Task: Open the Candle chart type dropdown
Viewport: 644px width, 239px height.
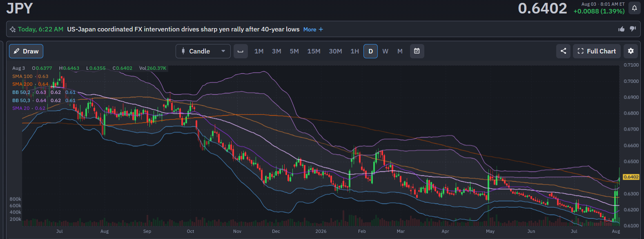Action: pos(203,51)
